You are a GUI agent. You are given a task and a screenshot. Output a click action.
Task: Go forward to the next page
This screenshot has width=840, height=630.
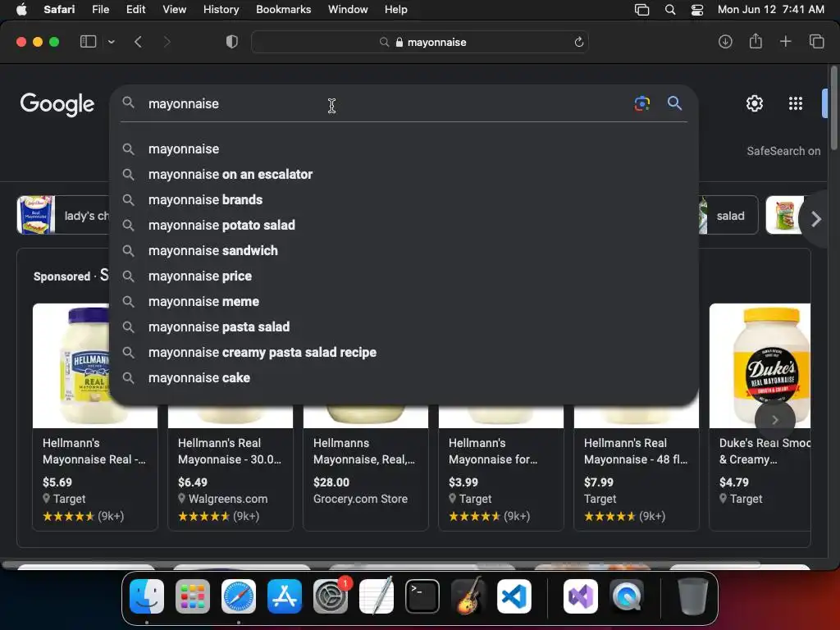click(x=167, y=42)
